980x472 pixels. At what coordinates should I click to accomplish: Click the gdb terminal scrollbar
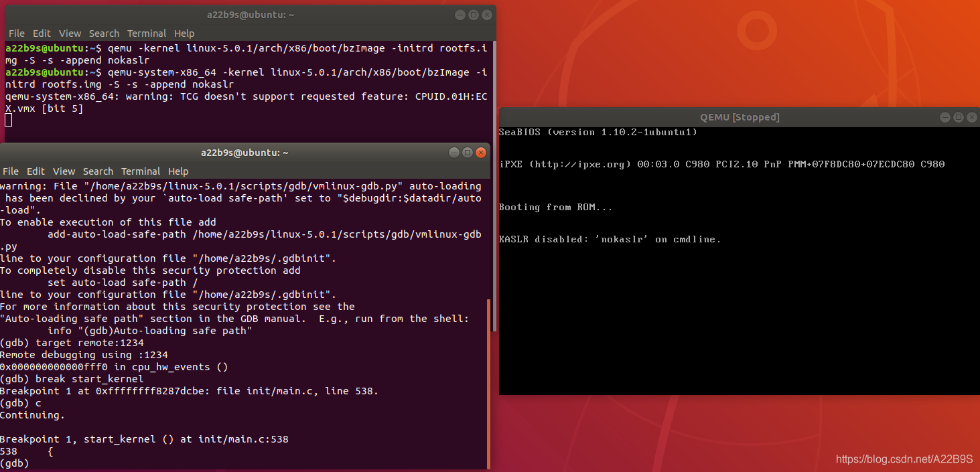[x=488, y=383]
